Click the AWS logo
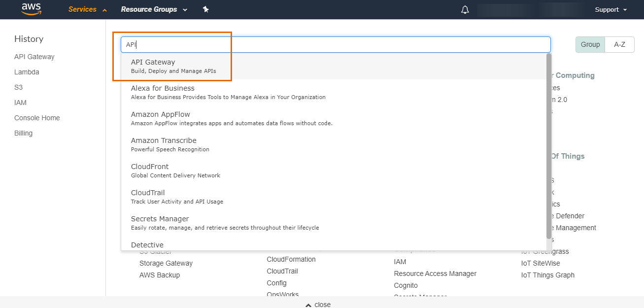Viewport: 644px width, 308px height. pos(31,9)
